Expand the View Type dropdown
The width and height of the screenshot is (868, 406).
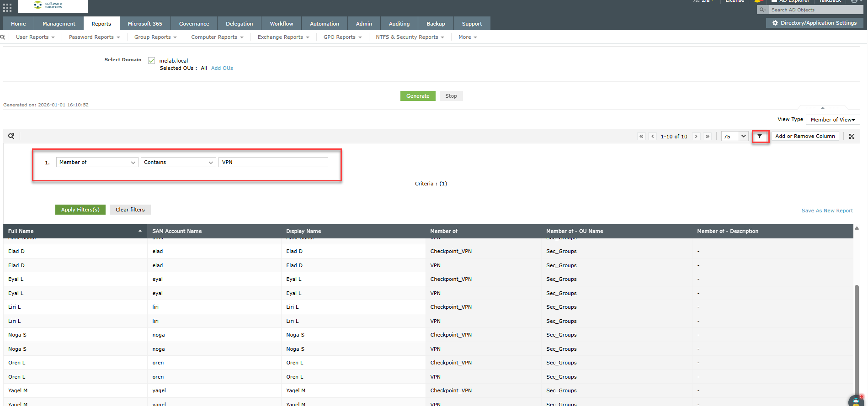[832, 120]
